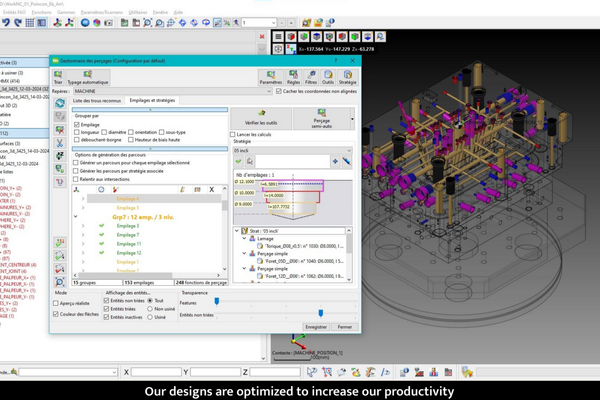Click the Trier icon in drilling manager
This screenshot has width=600, height=400.
pos(57,76)
